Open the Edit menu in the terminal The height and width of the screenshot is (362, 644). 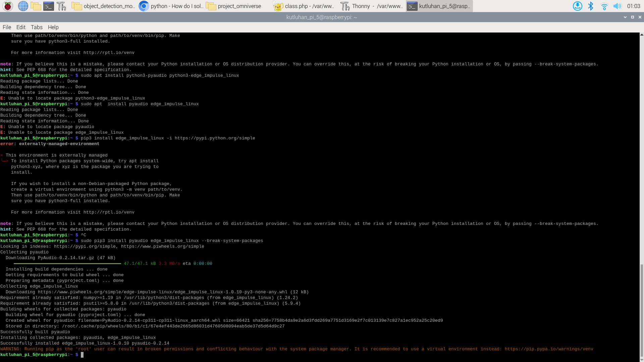tap(21, 27)
